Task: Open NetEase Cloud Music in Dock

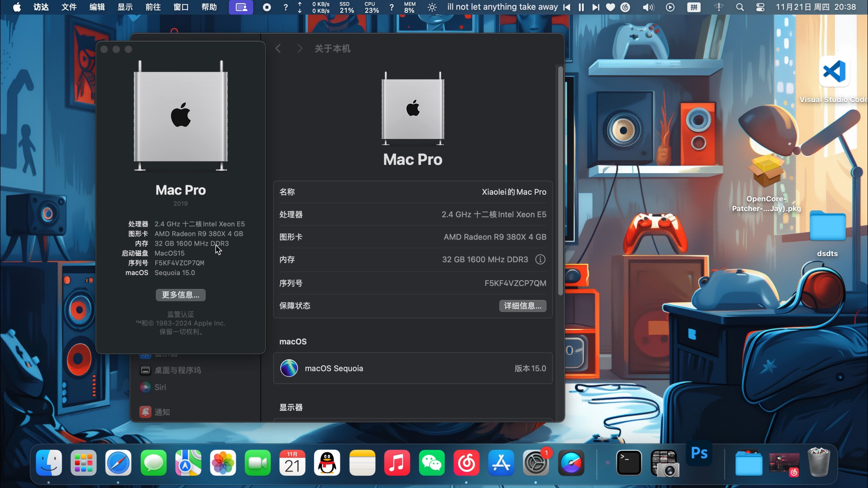Action: point(466,463)
